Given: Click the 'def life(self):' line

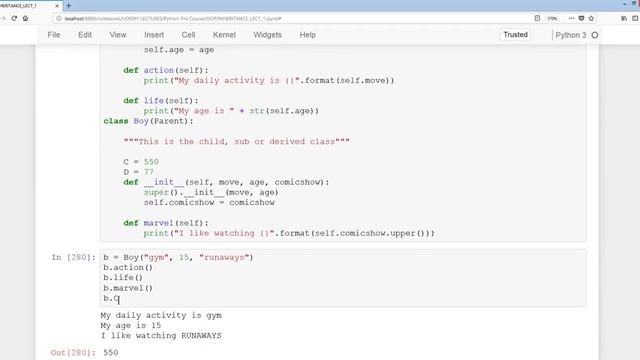Looking at the screenshot, I should click(161, 101).
